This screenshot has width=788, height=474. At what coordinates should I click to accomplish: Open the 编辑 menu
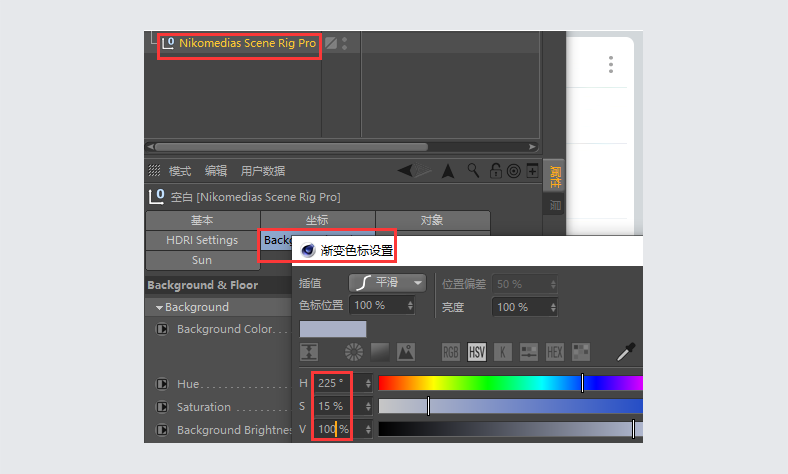click(x=216, y=171)
